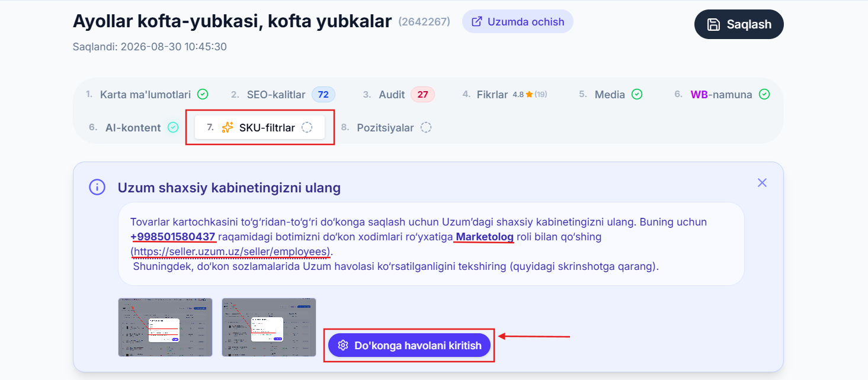868x380 pixels.
Task: Click the dashed circle status on SKU-filtrlar
Action: point(307,127)
